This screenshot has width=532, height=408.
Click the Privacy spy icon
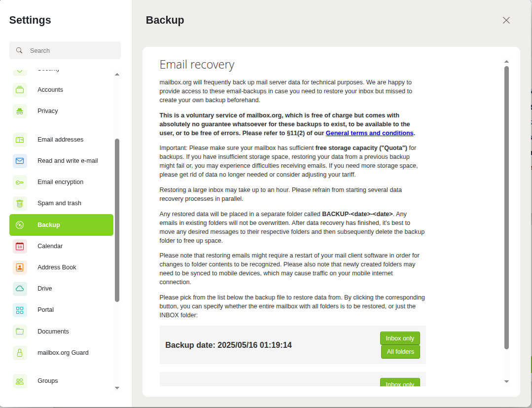20,111
